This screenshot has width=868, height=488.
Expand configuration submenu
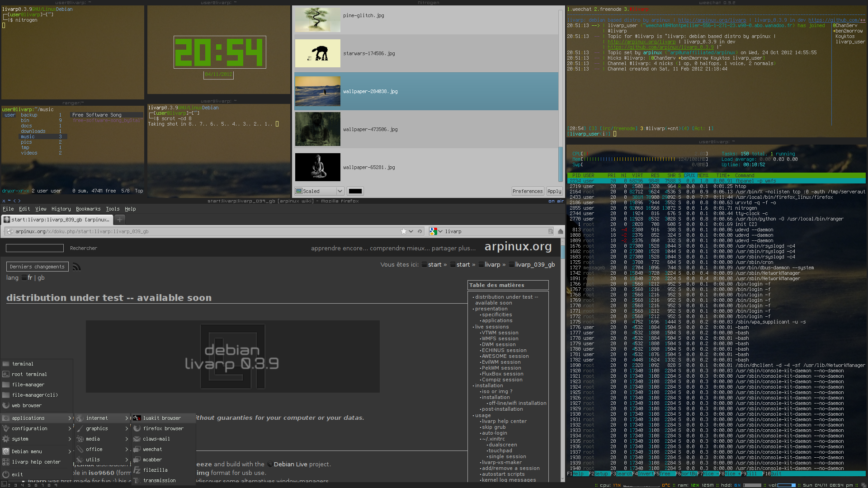(x=36, y=428)
